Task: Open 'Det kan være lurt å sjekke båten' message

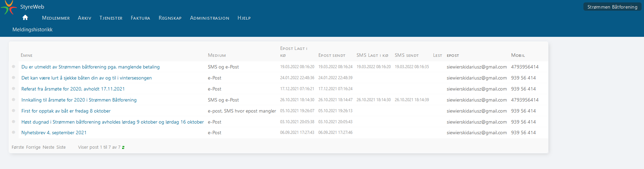Action: tap(86, 78)
